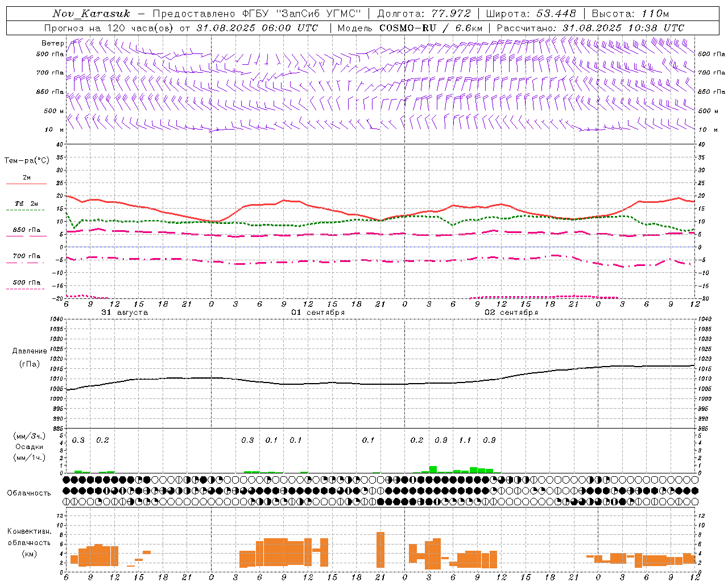
Task: Click the "(мм/1ч.)" precipitation unit label
Action: pos(30,457)
